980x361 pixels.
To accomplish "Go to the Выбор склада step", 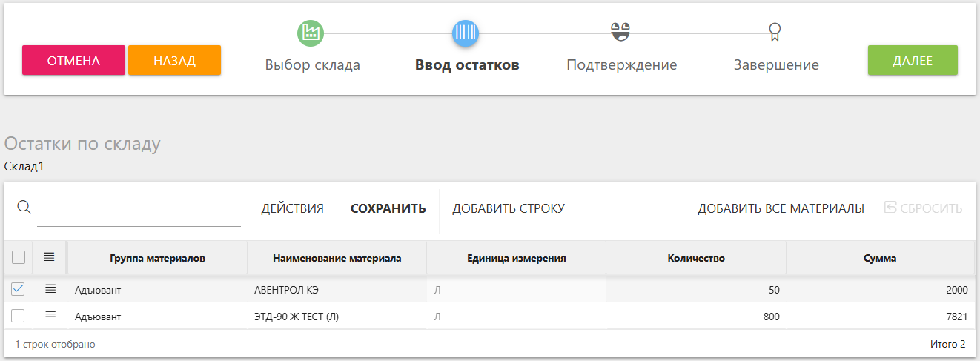I will coord(313,64).
